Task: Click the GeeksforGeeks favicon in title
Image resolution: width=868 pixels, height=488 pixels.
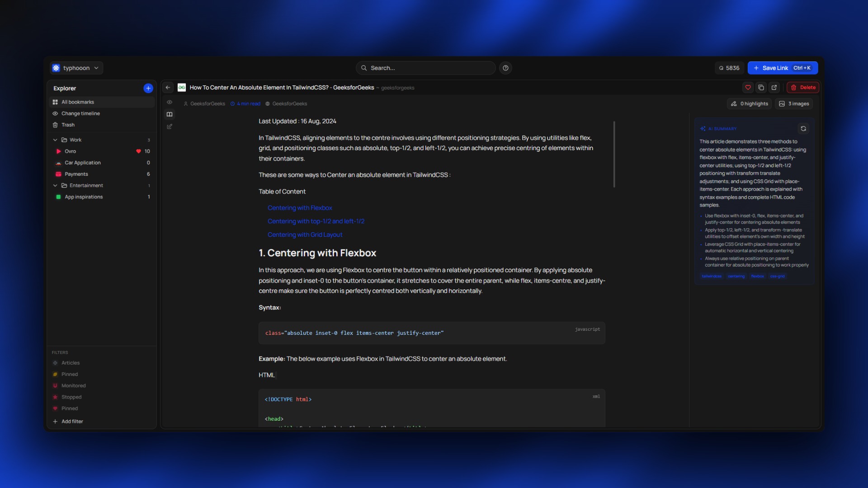Action: click(182, 88)
